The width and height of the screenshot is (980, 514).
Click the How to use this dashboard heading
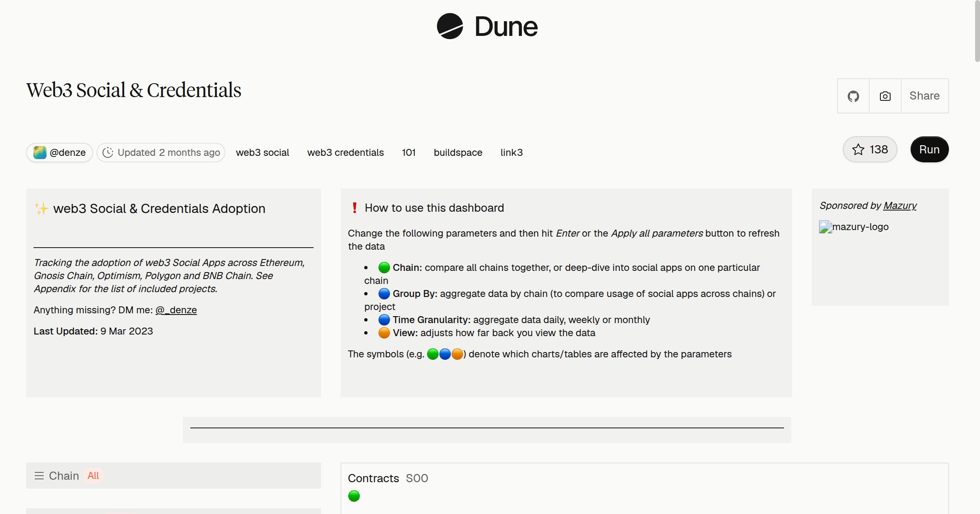(434, 208)
